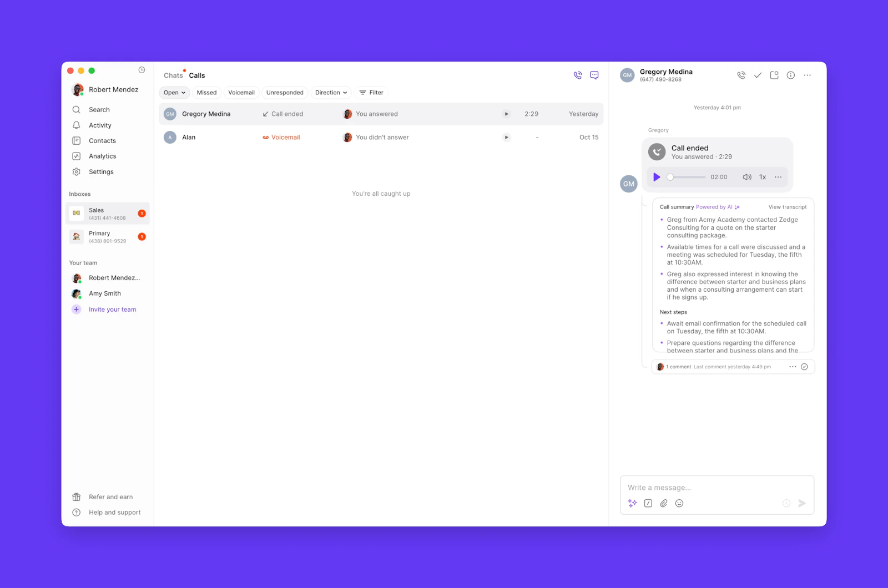The width and height of the screenshot is (888, 588).
Task: Attach a file using the paperclip icon
Action: (x=663, y=503)
